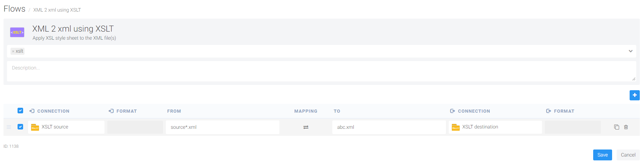Click the XSLT source folder icon
The image size is (644, 166).
coord(35,127)
